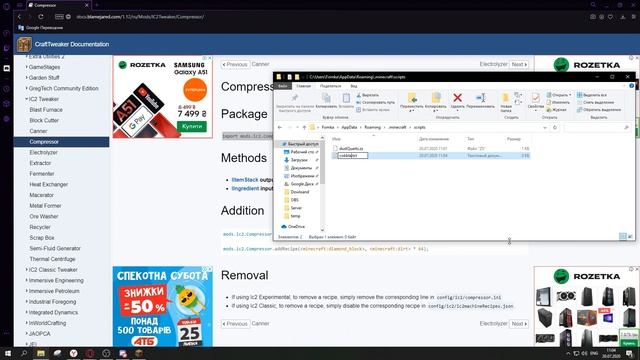Screen dimensions: 640x360
Task: Open the Explorer File tab
Action: [x=283, y=86]
